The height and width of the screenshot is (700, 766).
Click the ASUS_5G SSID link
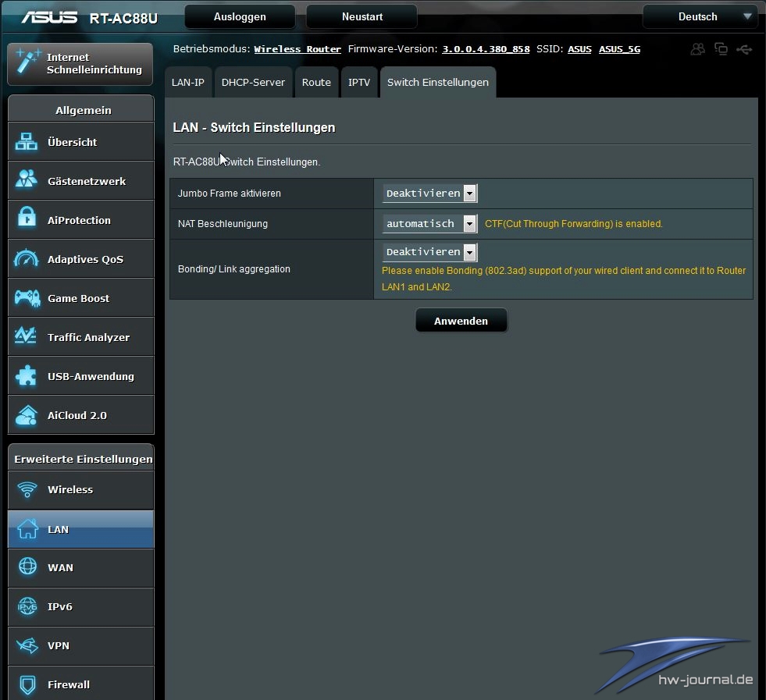(x=619, y=49)
